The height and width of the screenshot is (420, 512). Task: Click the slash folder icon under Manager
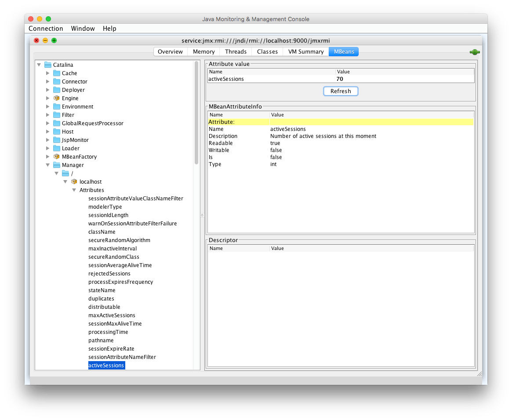pos(65,173)
